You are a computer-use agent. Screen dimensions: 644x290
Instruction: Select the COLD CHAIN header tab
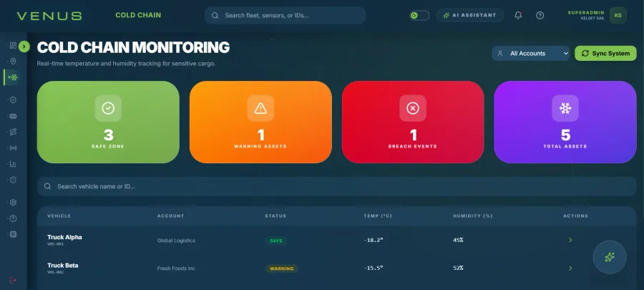tap(138, 15)
